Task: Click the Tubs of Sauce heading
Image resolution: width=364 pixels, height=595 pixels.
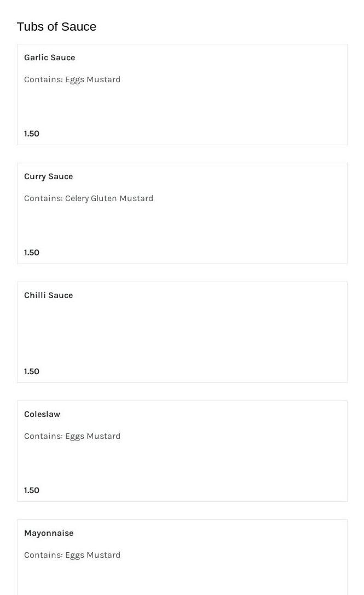Action: click(x=56, y=27)
